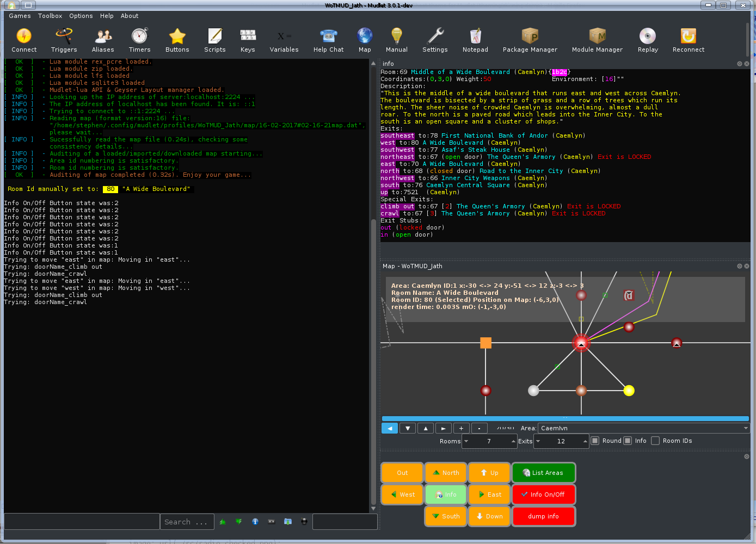
Task: Click the map plus zoom button
Action: click(x=461, y=428)
